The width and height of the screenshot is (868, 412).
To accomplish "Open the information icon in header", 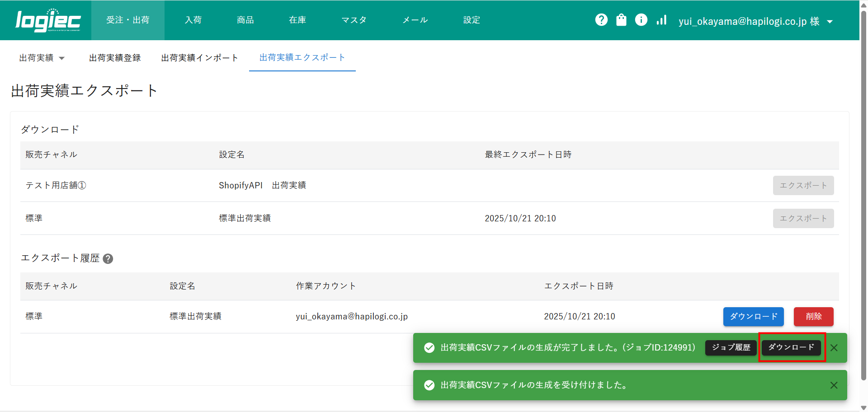I will pyautogui.click(x=641, y=20).
